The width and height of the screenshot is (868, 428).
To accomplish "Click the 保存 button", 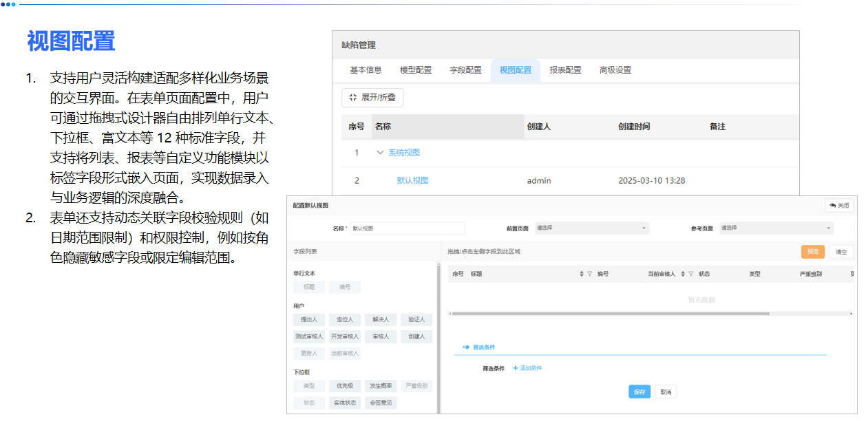I will coord(638,391).
